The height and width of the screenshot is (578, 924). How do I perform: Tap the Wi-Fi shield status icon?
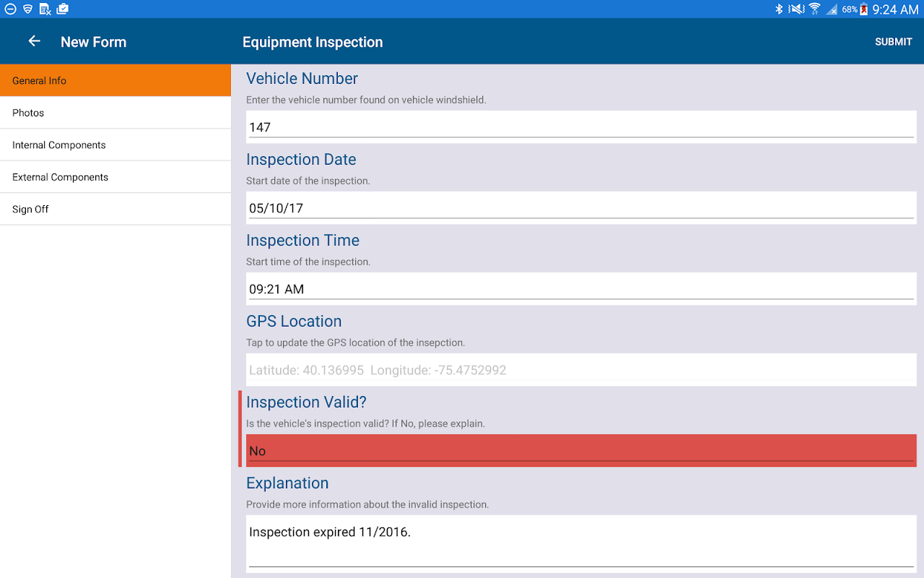[x=27, y=9]
